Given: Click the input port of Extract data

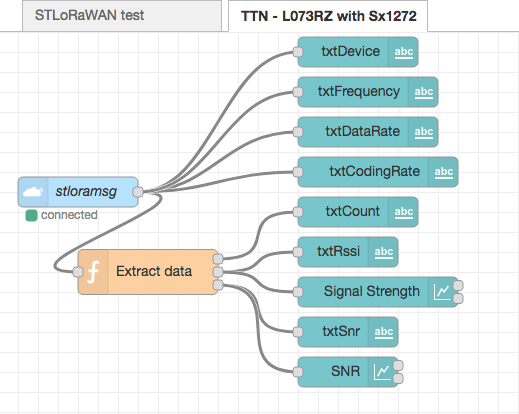Looking at the screenshot, I should [x=78, y=272].
